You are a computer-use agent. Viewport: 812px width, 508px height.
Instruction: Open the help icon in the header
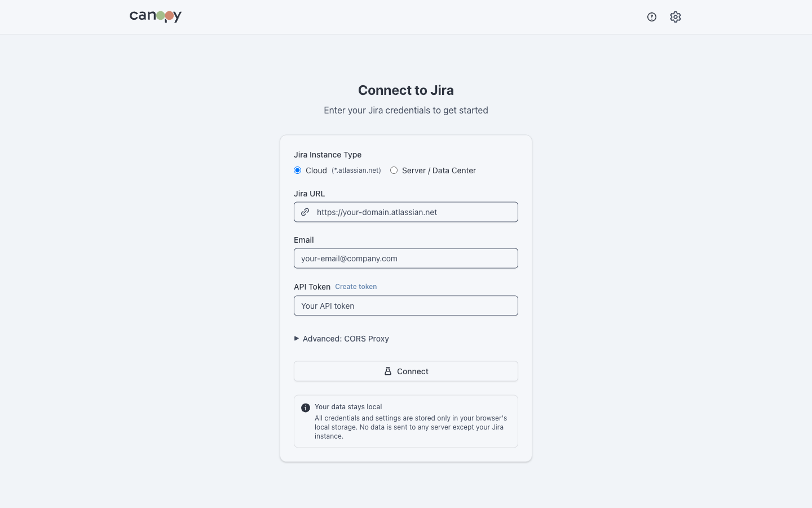click(652, 17)
